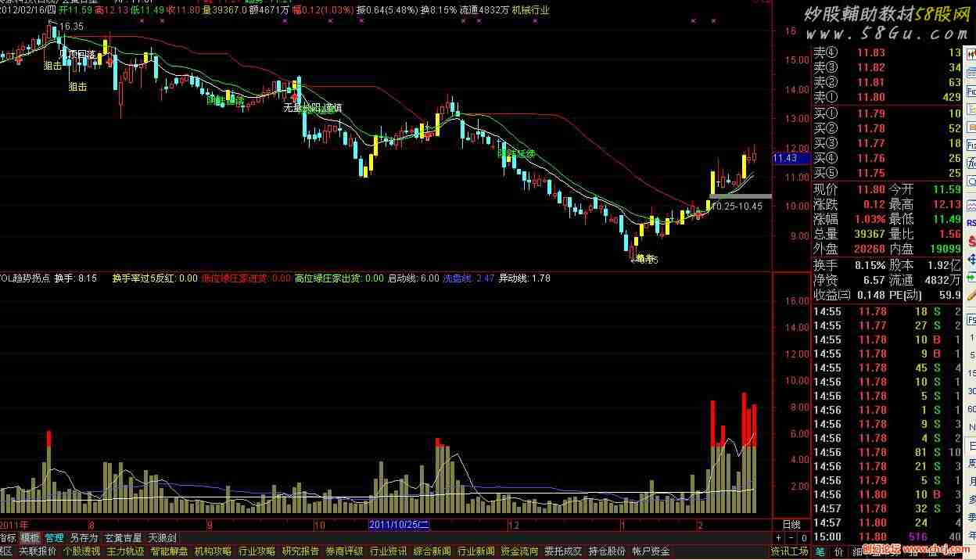Open 行业攻略 in the bottom bar
The height and width of the screenshot is (560, 976).
(x=257, y=551)
